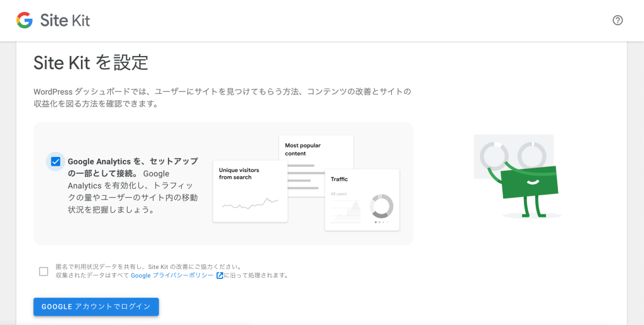Screen dimensions: 644x325
Task: Click GOOGLE アカウントでログイン button
Action: [x=96, y=307]
